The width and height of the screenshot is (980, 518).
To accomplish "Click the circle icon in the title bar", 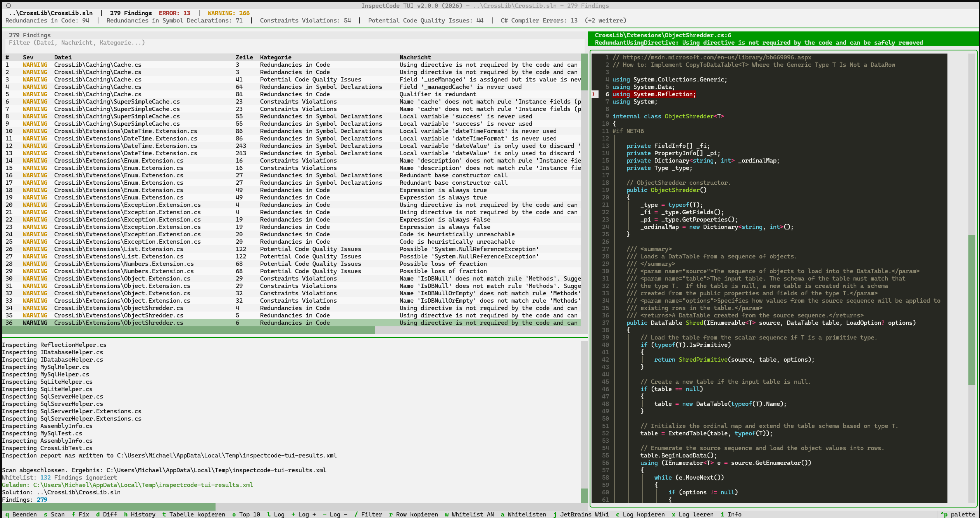I will click(x=9, y=6).
